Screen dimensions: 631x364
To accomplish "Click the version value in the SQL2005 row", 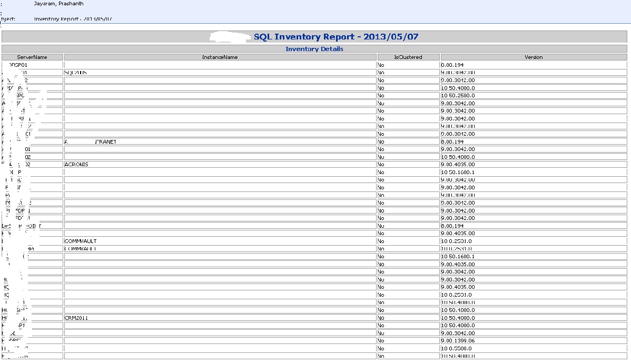I will pyautogui.click(x=458, y=73).
